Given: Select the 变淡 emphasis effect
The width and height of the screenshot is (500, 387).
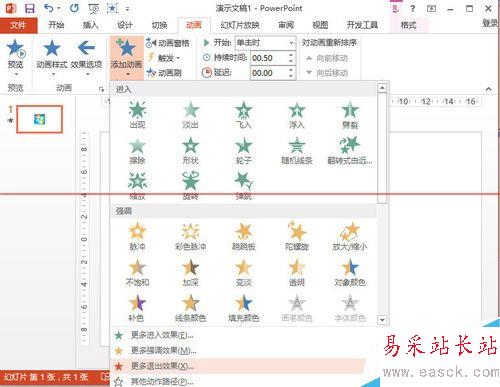Looking at the screenshot, I should tap(244, 273).
